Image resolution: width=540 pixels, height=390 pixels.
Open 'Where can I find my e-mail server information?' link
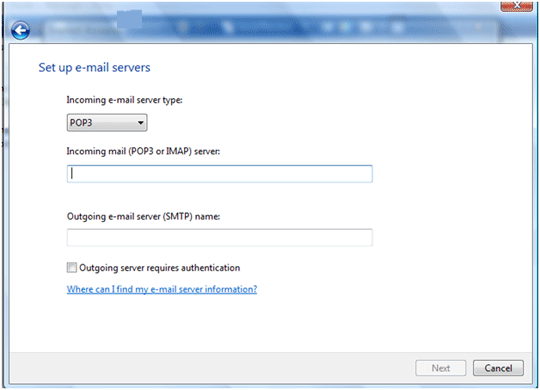162,289
